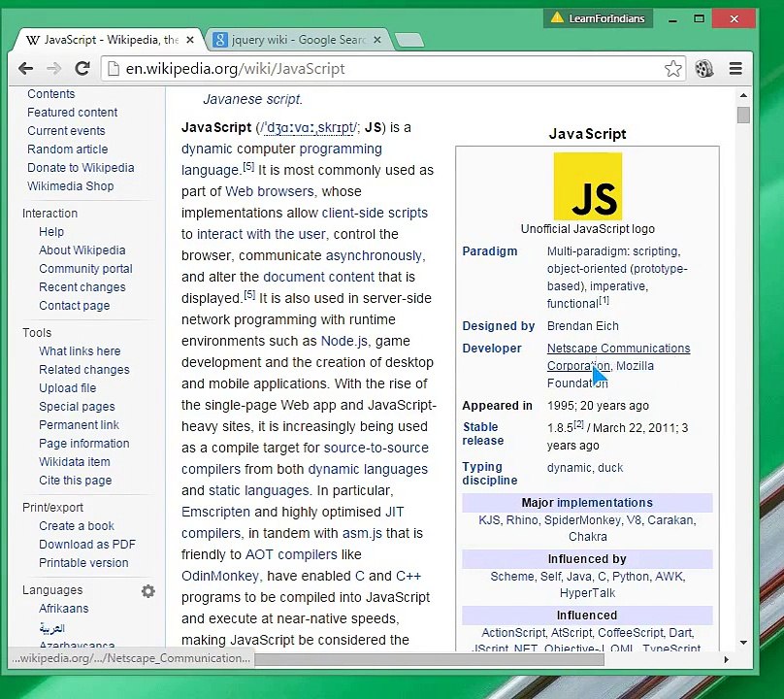The height and width of the screenshot is (699, 784).
Task: Open the AOT compilers link
Action: [291, 555]
